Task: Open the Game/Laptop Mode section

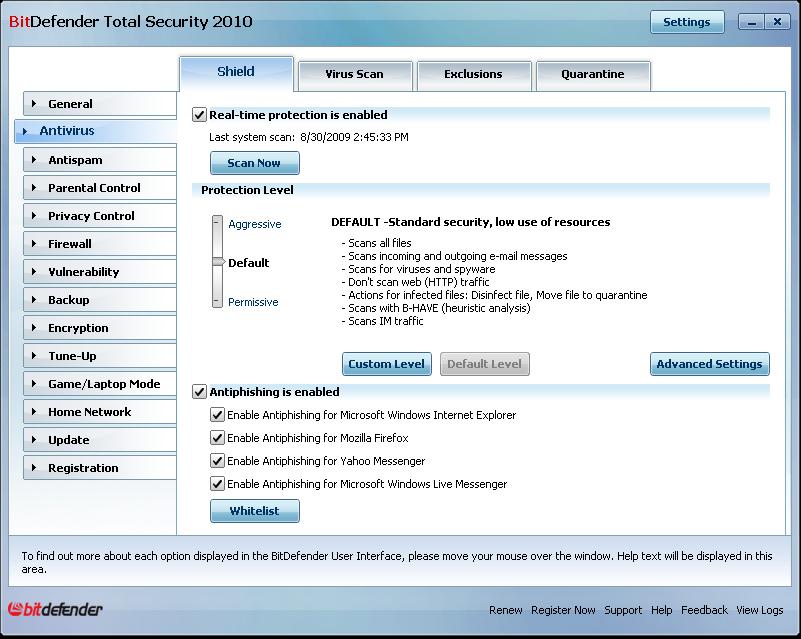Action: [100, 384]
